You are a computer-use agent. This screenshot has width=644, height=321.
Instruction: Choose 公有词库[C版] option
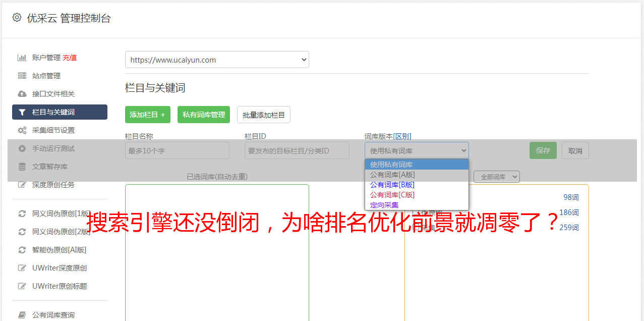(417, 195)
